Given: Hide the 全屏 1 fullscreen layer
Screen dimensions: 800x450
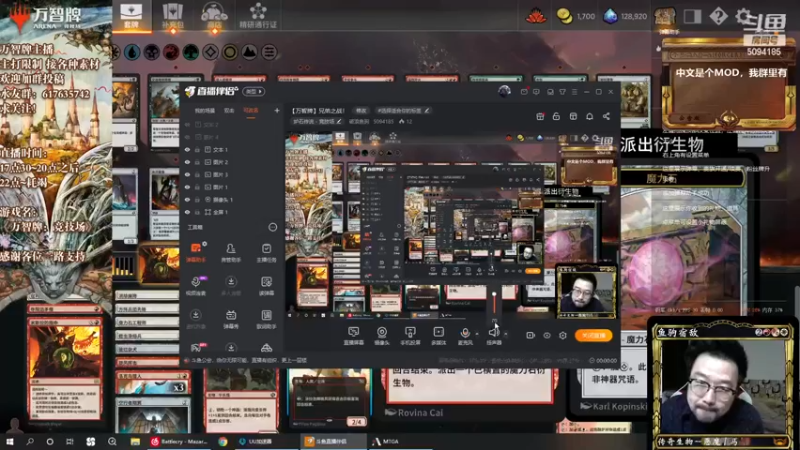Looking at the screenshot, I should [x=187, y=212].
